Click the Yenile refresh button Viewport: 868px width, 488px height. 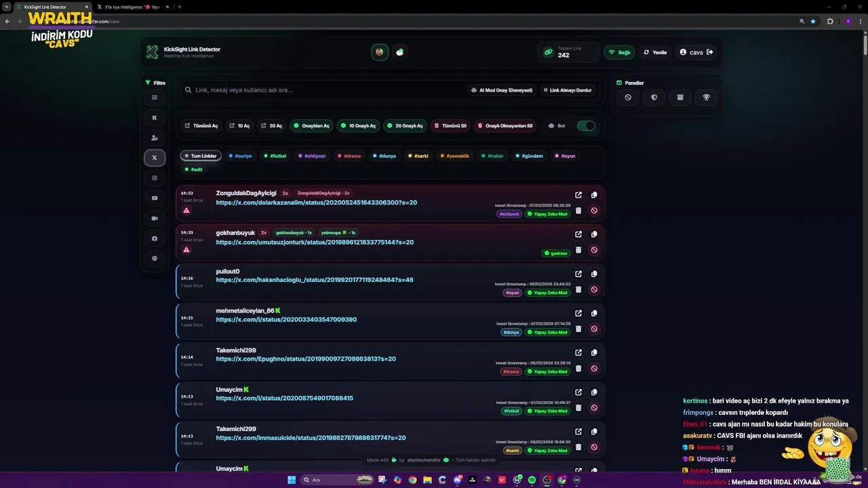[x=655, y=52]
